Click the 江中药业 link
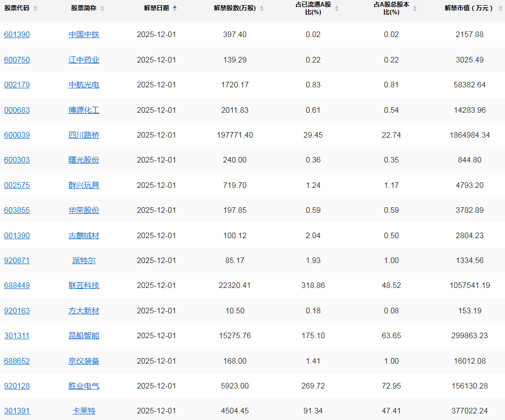 (84, 59)
